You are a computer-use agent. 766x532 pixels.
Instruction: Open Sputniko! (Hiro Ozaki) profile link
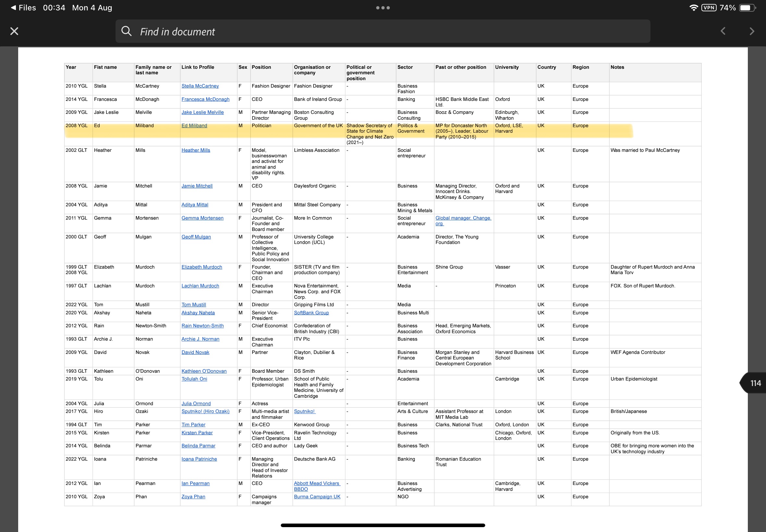coord(205,411)
